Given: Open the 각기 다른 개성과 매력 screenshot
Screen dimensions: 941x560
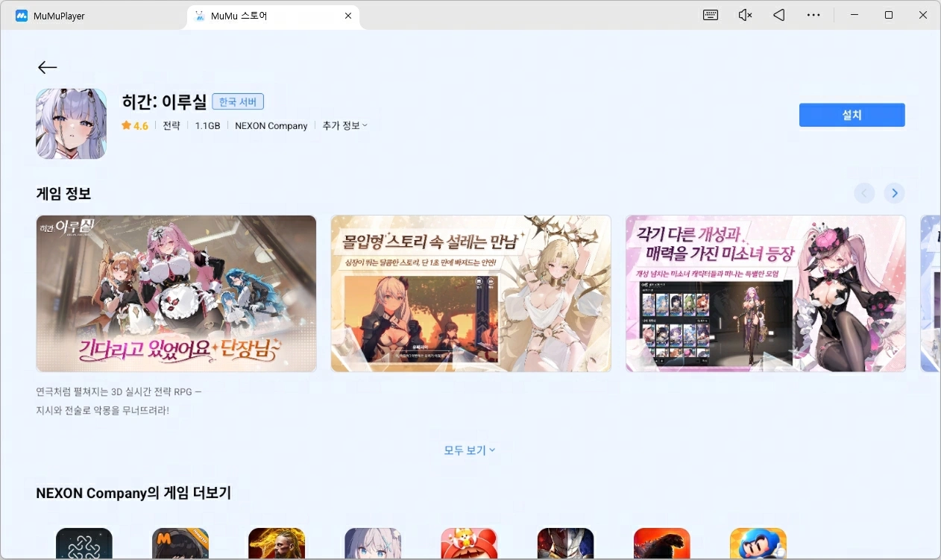Looking at the screenshot, I should (x=766, y=294).
